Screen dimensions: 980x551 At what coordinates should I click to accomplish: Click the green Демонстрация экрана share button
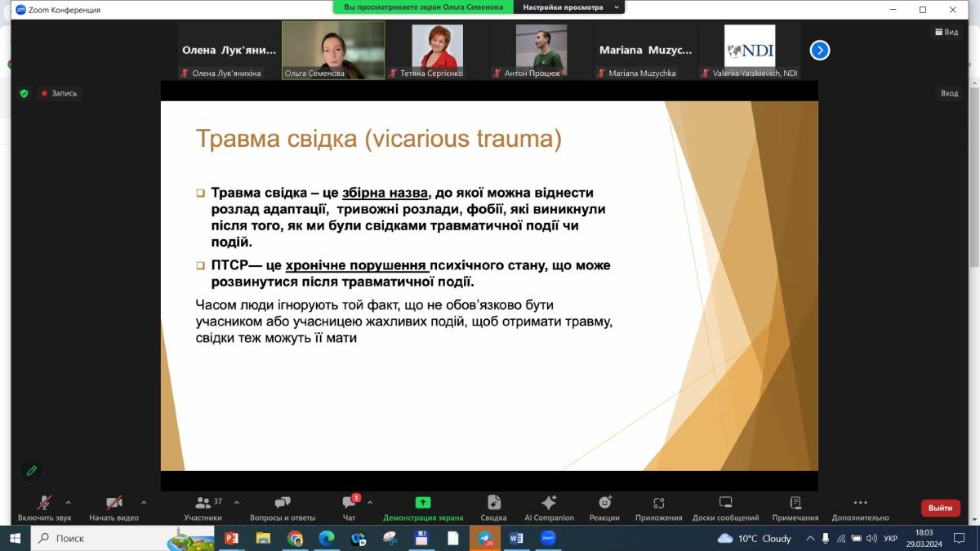coord(423,508)
